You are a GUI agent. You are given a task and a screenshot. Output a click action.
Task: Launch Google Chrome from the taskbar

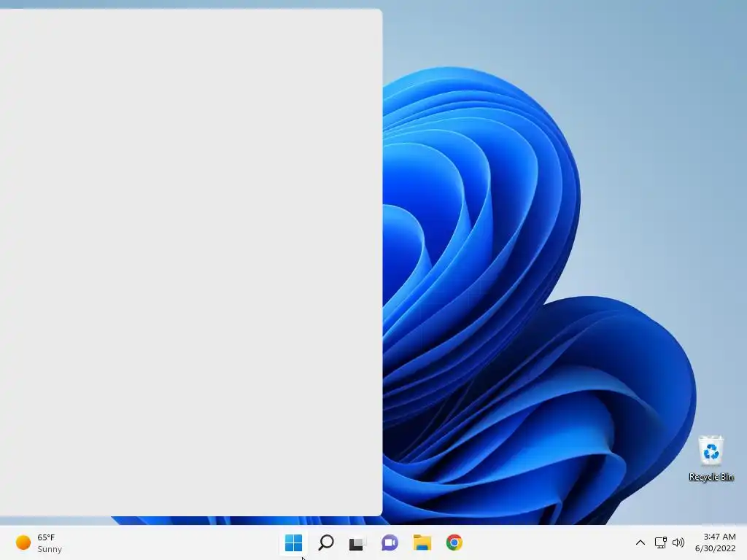[454, 542]
